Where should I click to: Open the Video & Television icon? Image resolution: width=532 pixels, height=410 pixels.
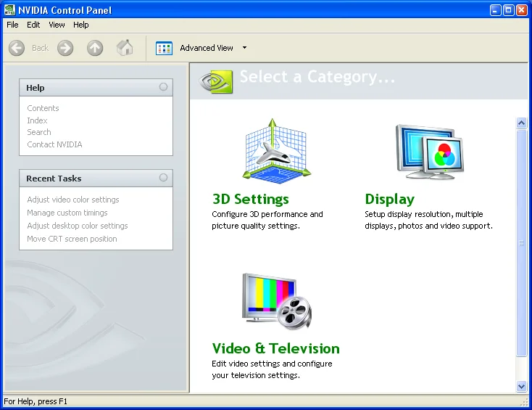(277, 301)
